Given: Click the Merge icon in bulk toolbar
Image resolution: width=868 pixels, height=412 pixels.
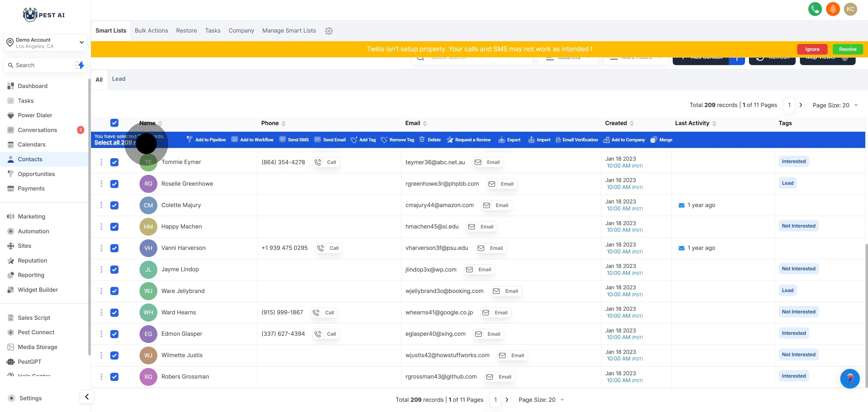Looking at the screenshot, I should [653, 140].
